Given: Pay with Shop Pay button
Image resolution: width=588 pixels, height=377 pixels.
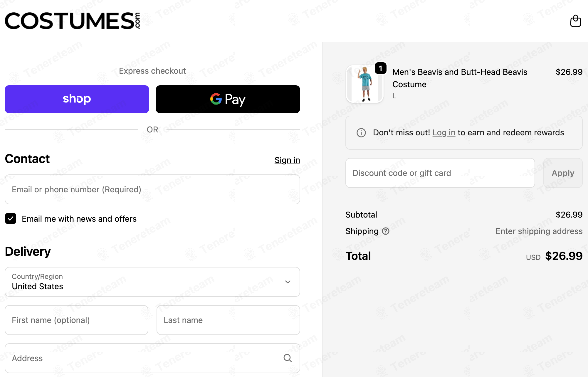Looking at the screenshot, I should [x=77, y=99].
